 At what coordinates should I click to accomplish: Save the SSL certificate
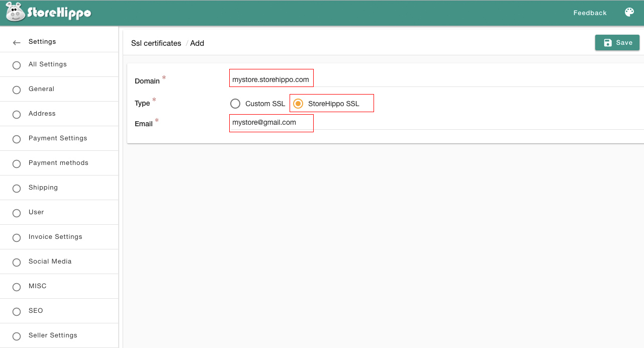(x=617, y=43)
